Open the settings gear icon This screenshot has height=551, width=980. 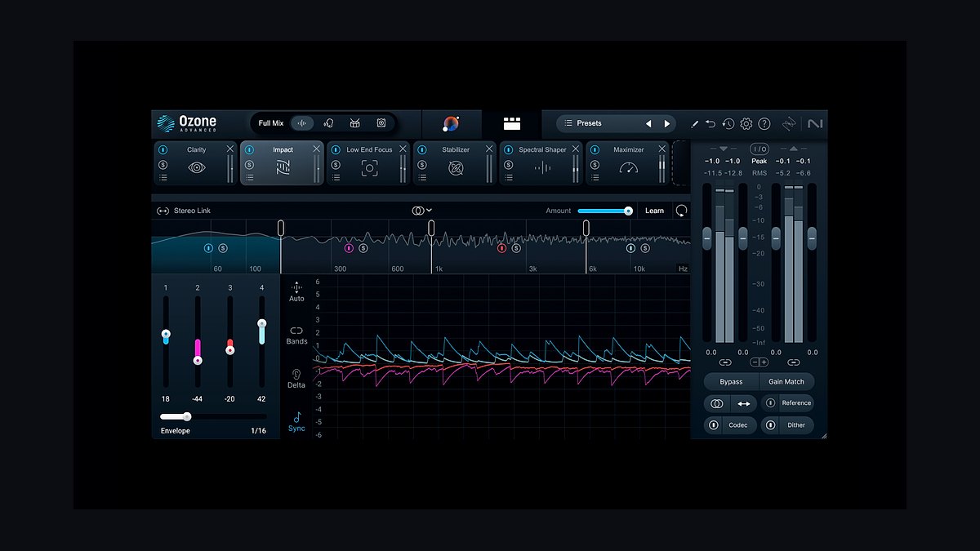(x=746, y=124)
